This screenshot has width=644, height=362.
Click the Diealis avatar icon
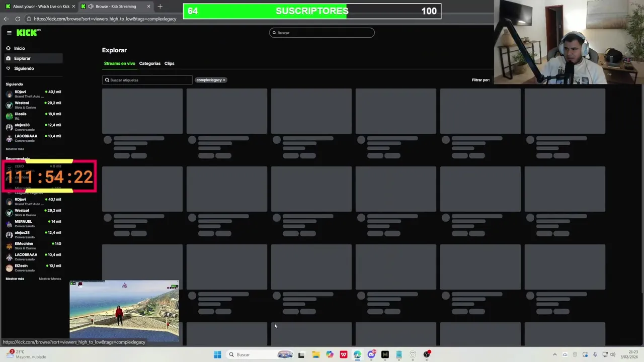click(9, 116)
